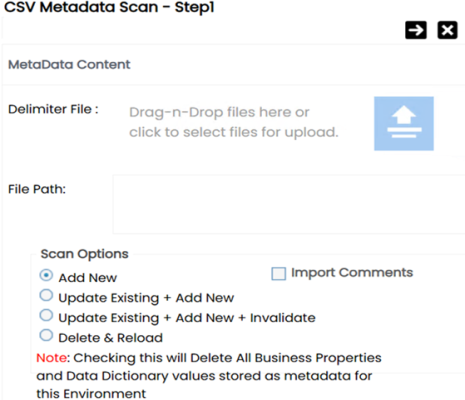This screenshot has width=465, height=400.
Task: Click the File Path label
Action: pyautogui.click(x=37, y=189)
